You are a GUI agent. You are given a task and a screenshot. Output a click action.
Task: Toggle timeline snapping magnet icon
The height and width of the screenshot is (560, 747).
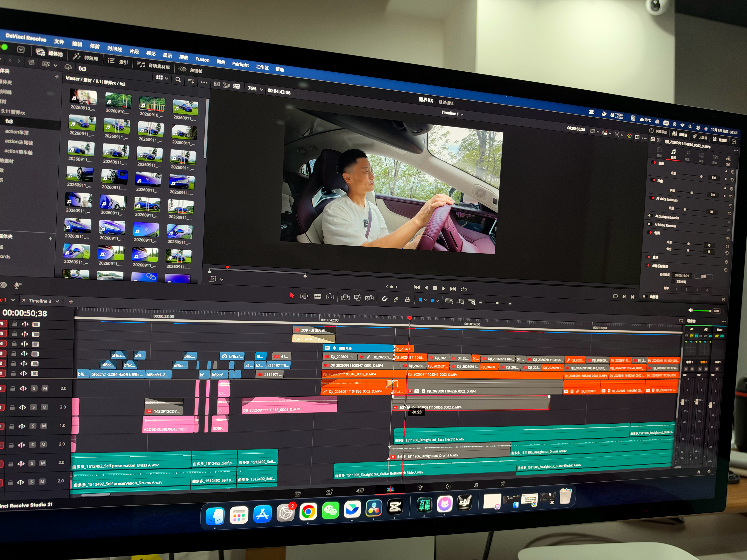[384, 299]
